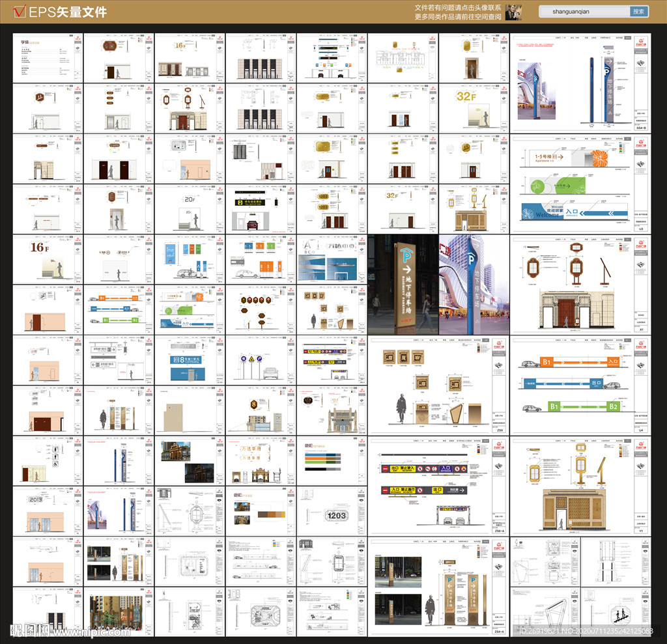The height and width of the screenshot is (644, 667).
Task: Open the large brown lantern sign sheet
Action: tap(580, 284)
